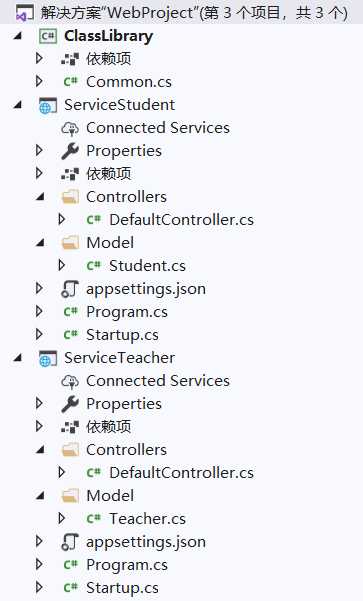Collapse the ClassLibrary project node
363x601 pixels.
click(18, 36)
